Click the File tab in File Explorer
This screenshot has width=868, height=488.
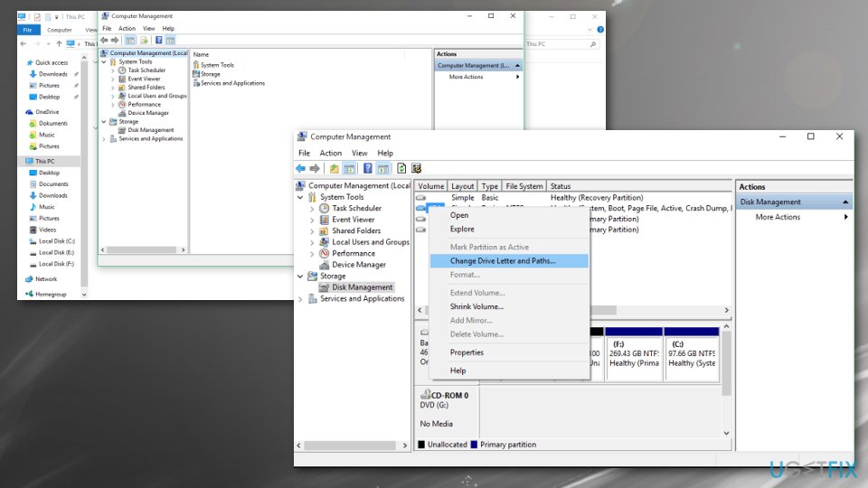click(28, 30)
